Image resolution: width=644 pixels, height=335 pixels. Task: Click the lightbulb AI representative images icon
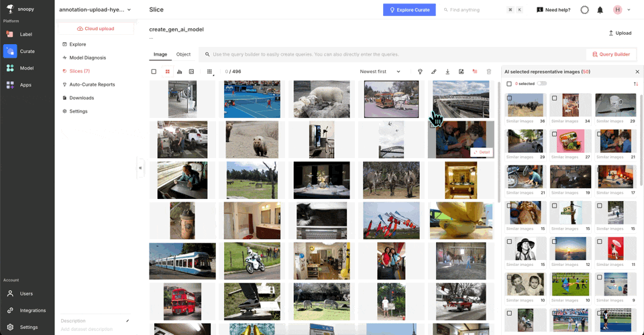(x=420, y=71)
